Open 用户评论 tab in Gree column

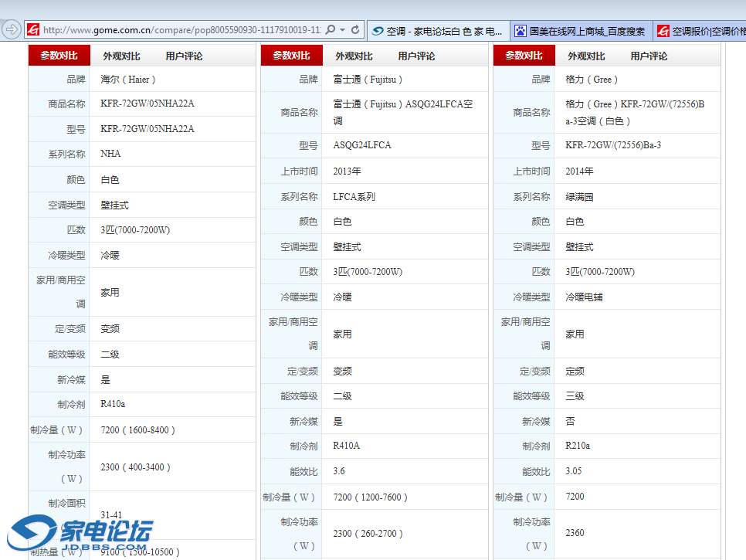pos(649,56)
